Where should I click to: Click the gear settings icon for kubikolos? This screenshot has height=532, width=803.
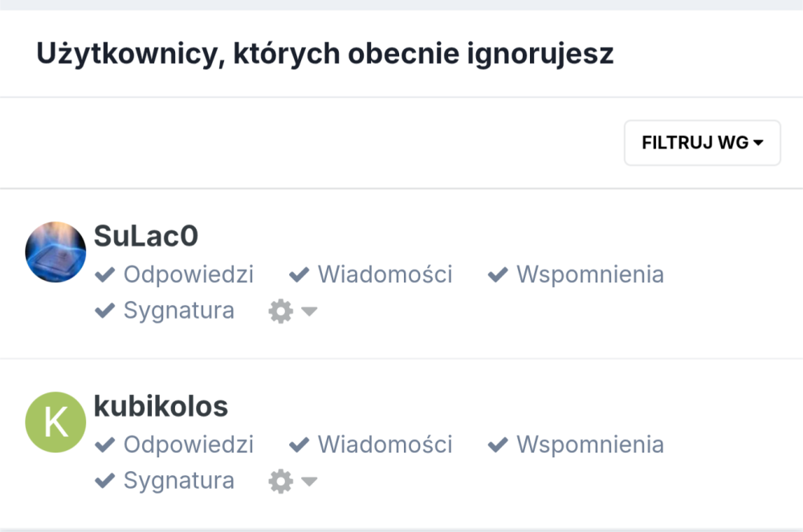click(280, 481)
